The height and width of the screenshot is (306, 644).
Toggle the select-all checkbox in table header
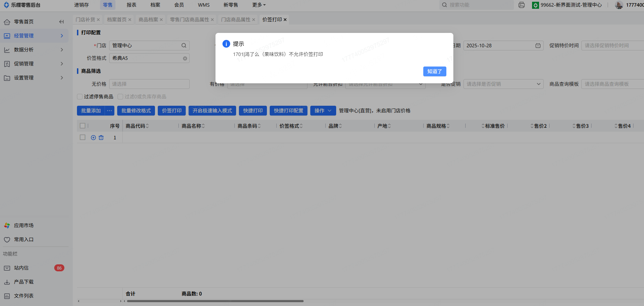pyautogui.click(x=83, y=126)
